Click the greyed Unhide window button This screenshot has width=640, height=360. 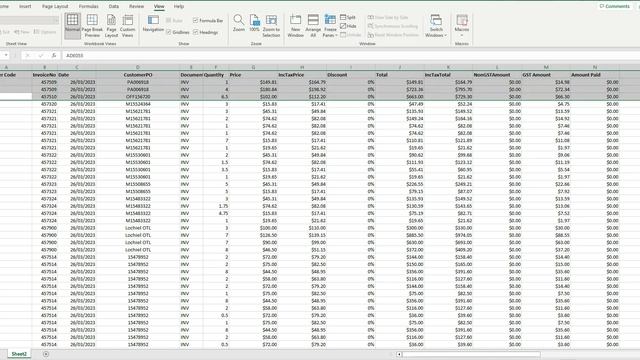point(351,35)
